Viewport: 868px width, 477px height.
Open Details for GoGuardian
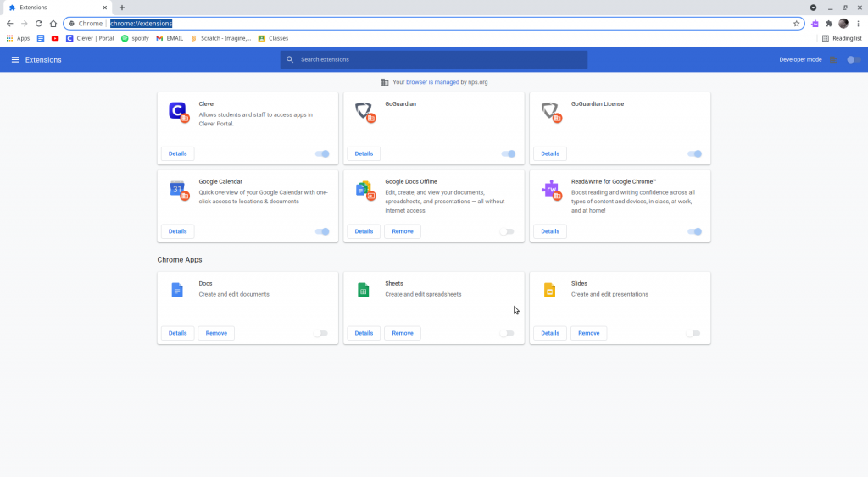click(364, 154)
